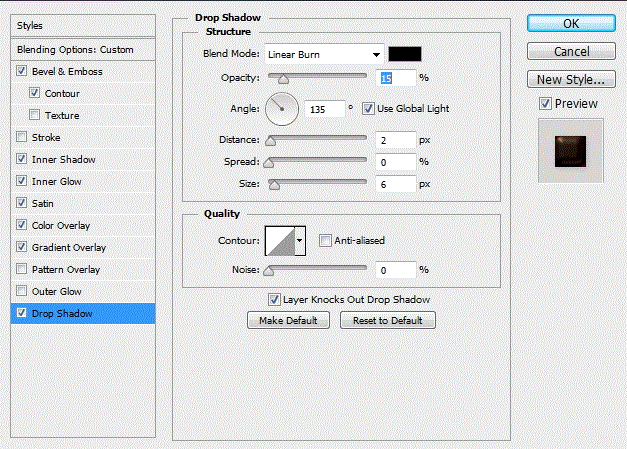Click the OK button
This screenshot has height=449, width=627.
point(570,23)
